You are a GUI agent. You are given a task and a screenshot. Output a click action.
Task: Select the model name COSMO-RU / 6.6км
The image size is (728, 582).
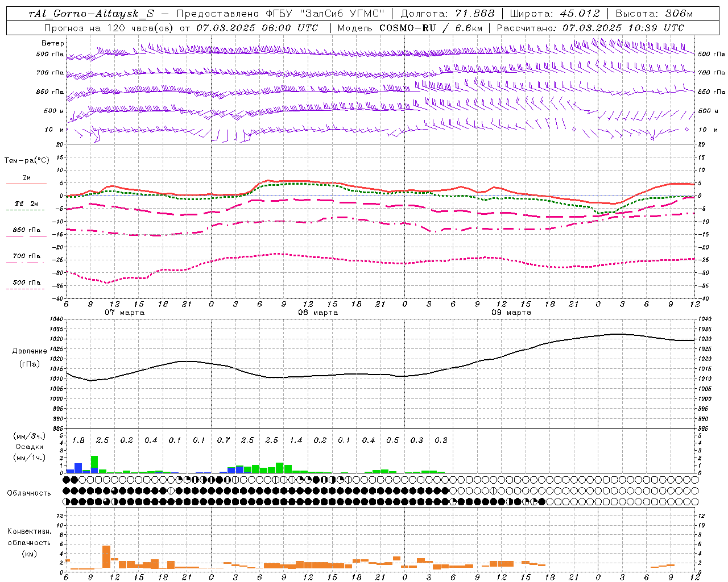(x=430, y=28)
